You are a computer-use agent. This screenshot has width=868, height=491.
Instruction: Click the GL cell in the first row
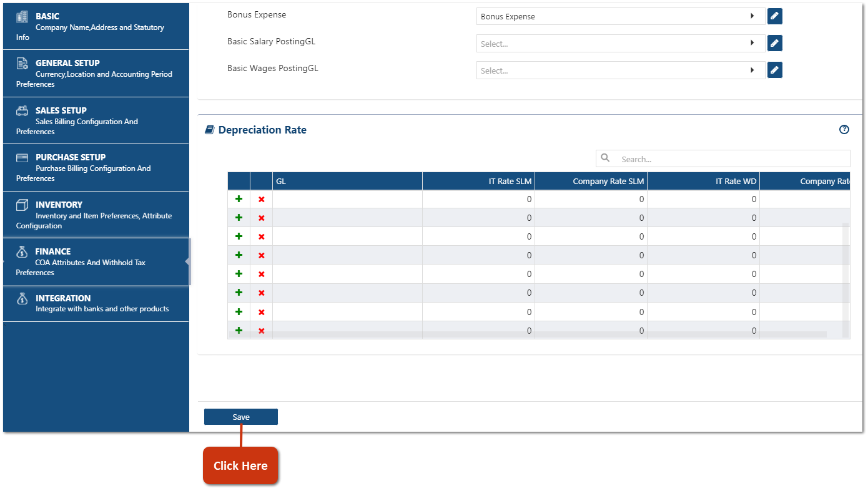click(347, 199)
